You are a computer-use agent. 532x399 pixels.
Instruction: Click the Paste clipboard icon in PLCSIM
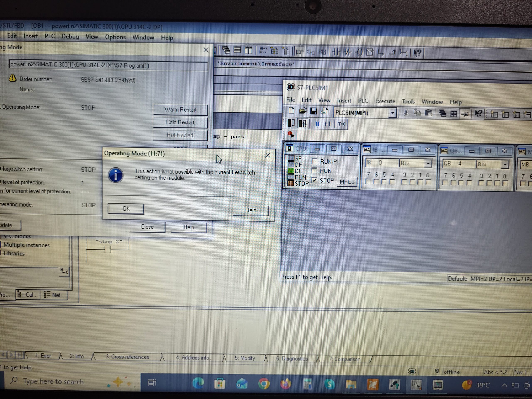pos(428,113)
